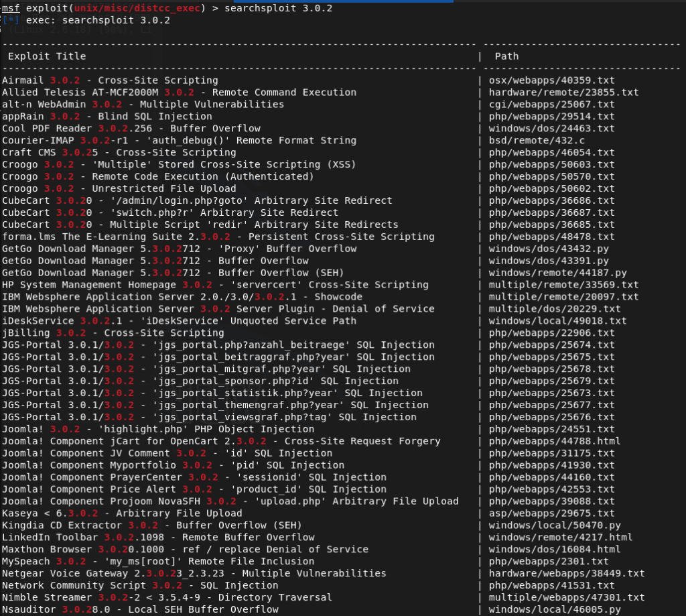Viewport: 686px width, 616px height.
Task: Click the Airmail 3.0.2 Cross-Site Scripting entry
Action: (110, 80)
